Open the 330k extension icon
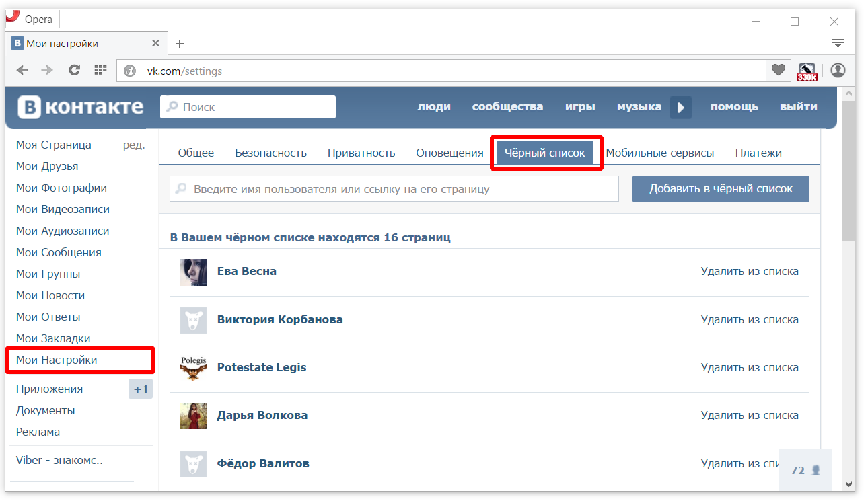 807,71
